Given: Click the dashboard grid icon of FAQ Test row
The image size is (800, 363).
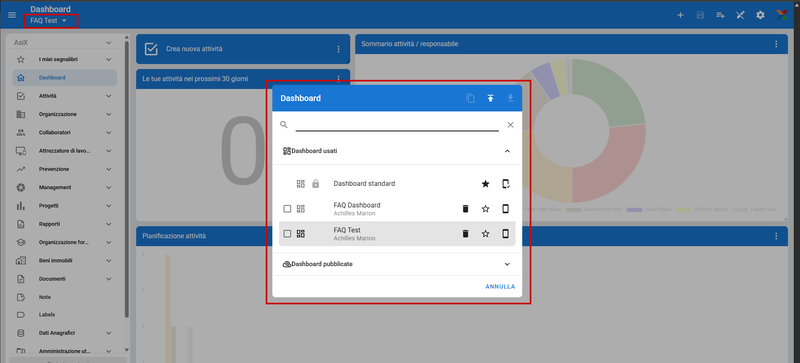Looking at the screenshot, I should tap(301, 234).
